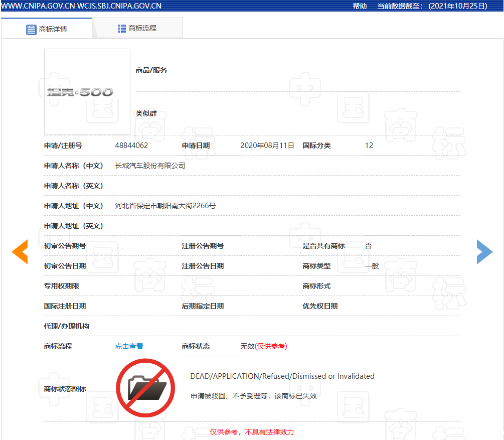504x440 pixels.
Task: Open the 帮助 help link
Action: [x=360, y=6]
